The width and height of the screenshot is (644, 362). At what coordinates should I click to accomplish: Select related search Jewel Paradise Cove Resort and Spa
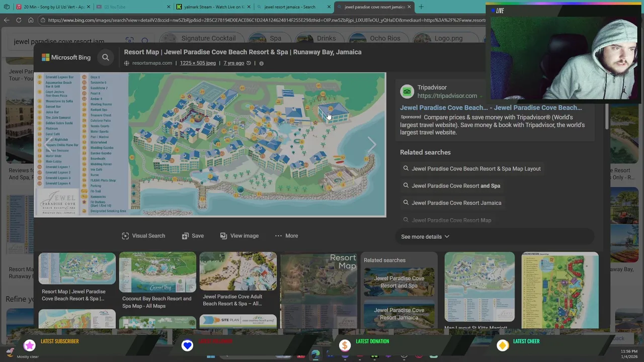pyautogui.click(x=456, y=186)
